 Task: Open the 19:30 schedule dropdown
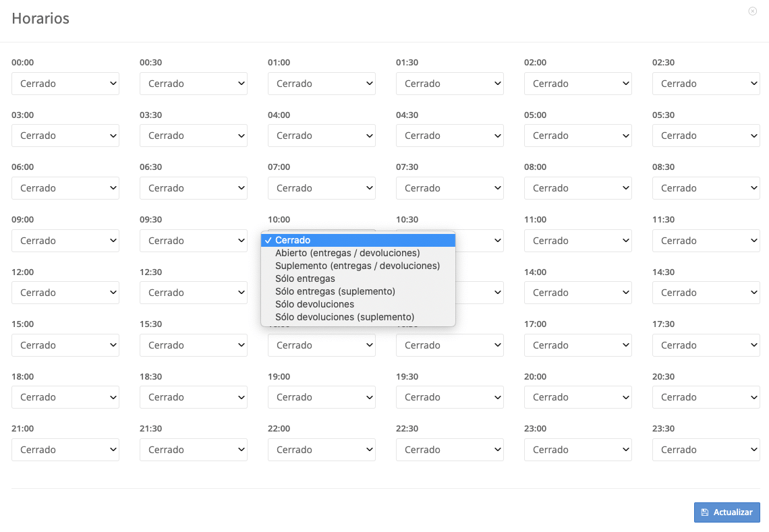(x=450, y=397)
